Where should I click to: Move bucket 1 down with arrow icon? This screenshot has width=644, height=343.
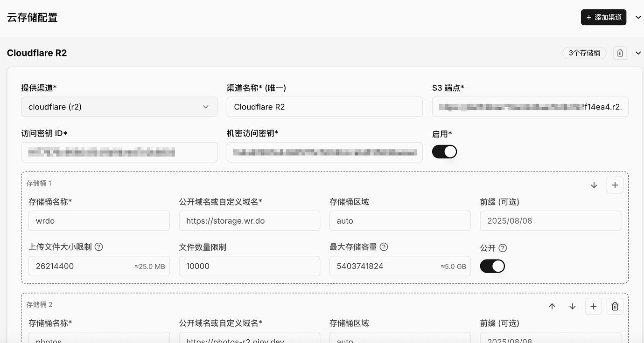[594, 185]
